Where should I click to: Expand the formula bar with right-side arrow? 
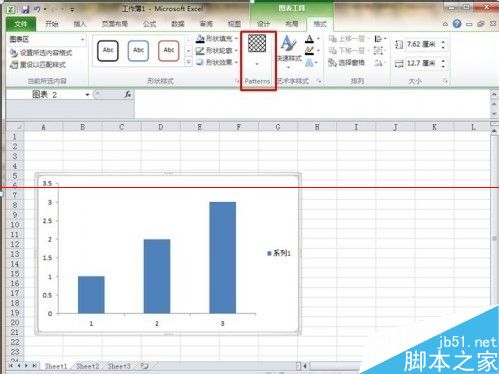(494, 95)
